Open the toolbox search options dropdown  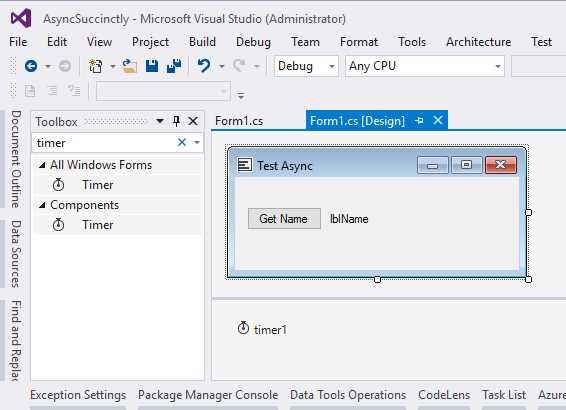(197, 142)
